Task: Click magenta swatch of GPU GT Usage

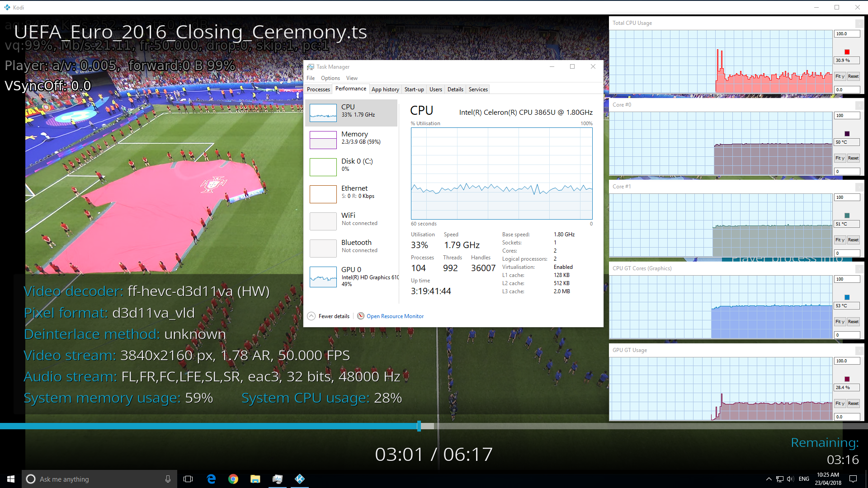Action: tap(847, 379)
